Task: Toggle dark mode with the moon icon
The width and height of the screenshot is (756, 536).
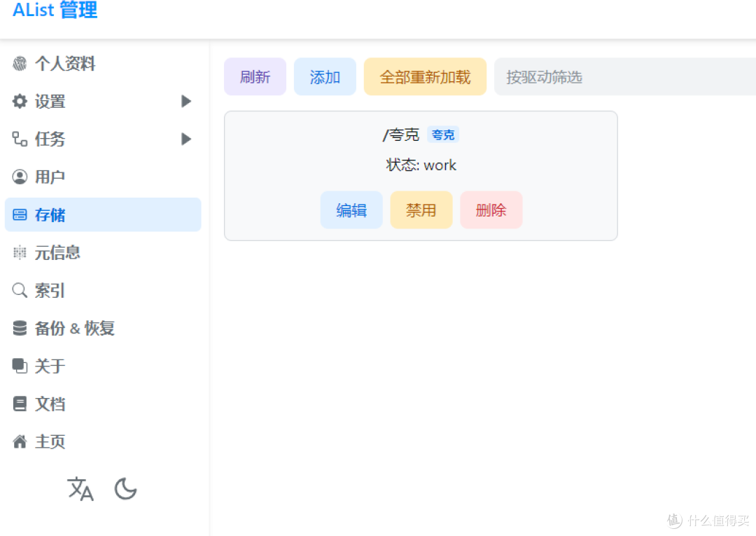Action: 126,489
